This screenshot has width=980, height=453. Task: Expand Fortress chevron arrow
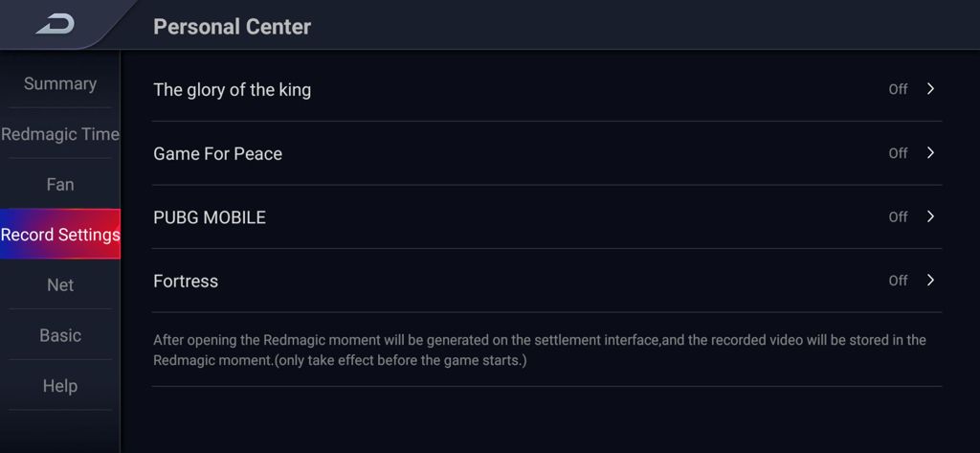coord(930,280)
